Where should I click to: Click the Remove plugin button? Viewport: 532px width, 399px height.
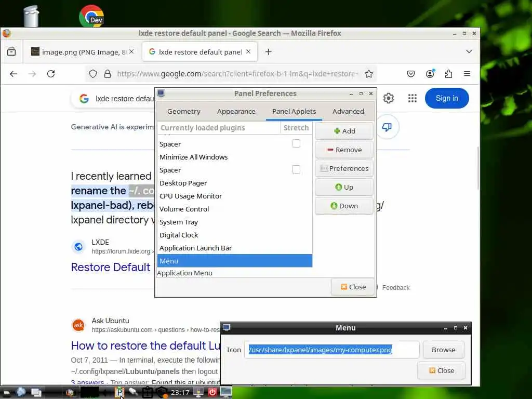tap(344, 150)
